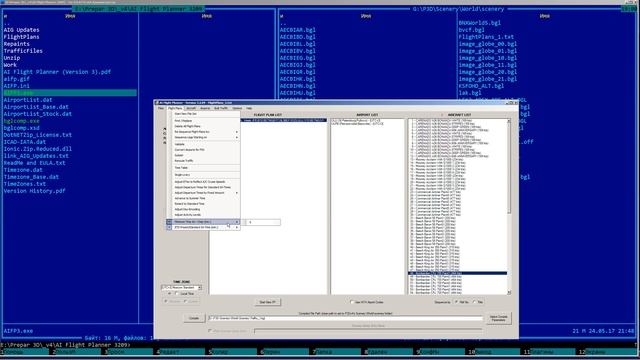Choose Retard to Standard Time
Screen dimensions: 640x360
coord(203,204)
